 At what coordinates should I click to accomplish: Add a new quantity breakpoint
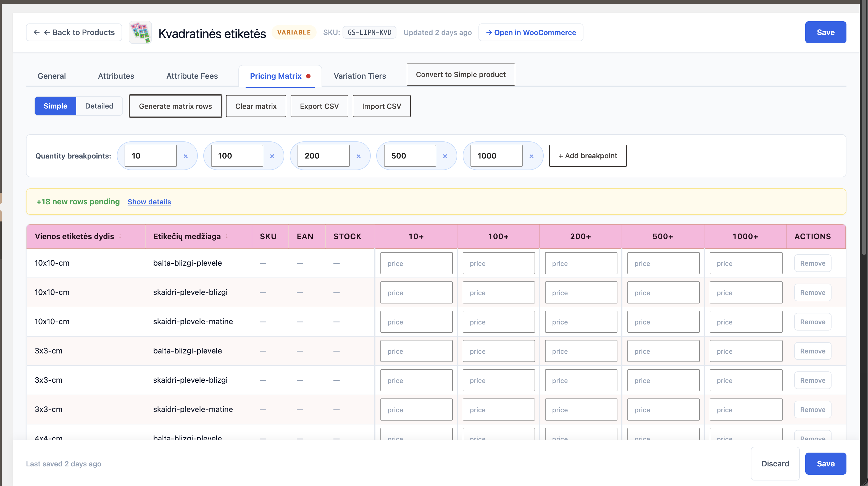pos(588,155)
